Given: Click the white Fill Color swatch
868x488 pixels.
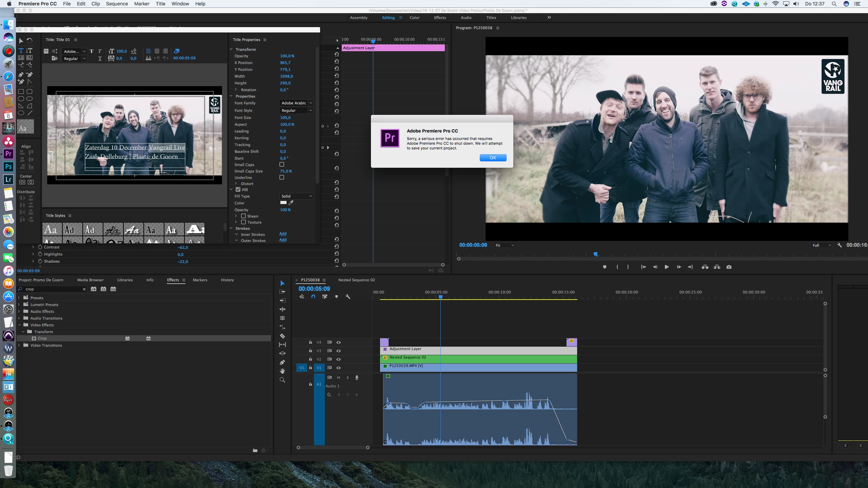Looking at the screenshot, I should 283,203.
